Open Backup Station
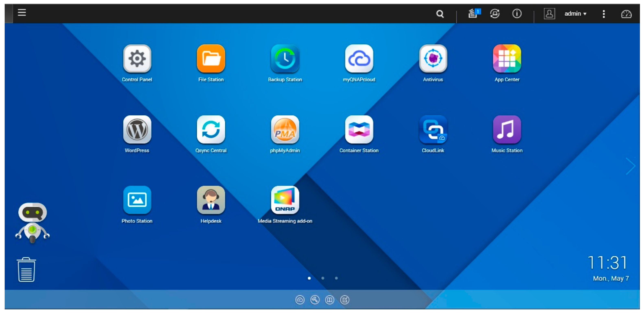644x314 pixels. pyautogui.click(x=285, y=59)
